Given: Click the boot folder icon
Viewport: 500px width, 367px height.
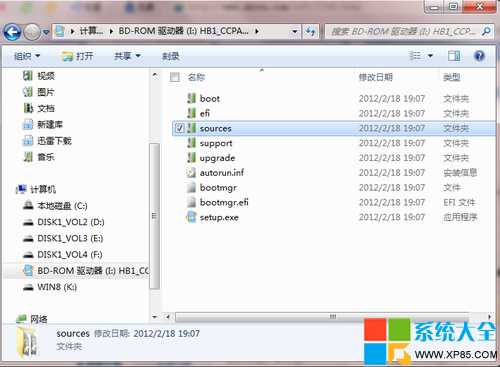Looking at the screenshot, I should coord(191,98).
